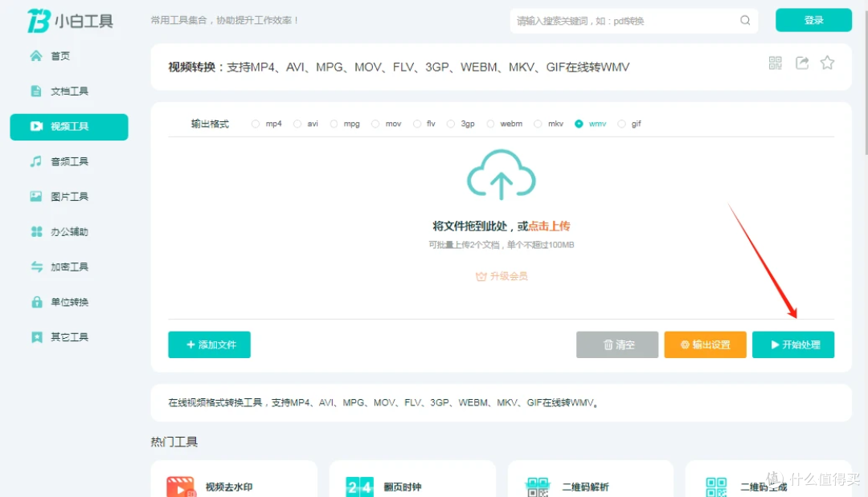Screen dimensions: 868x497
Task: Click the lock icon beside 单位转换
Action: [36, 302]
